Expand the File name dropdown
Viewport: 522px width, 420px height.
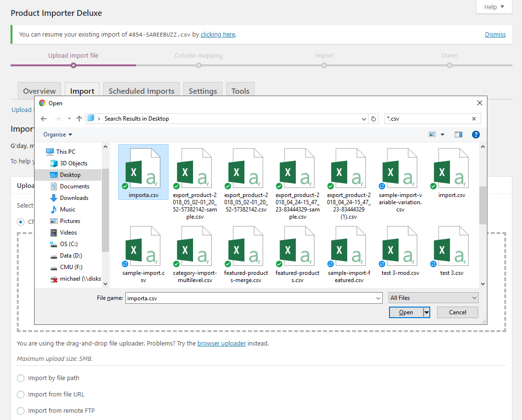click(378, 298)
